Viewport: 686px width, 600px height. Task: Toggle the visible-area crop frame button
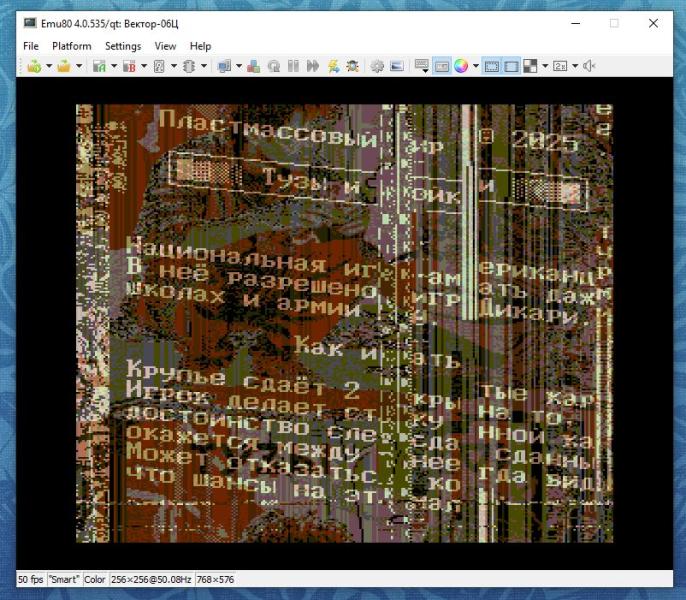coord(492,66)
